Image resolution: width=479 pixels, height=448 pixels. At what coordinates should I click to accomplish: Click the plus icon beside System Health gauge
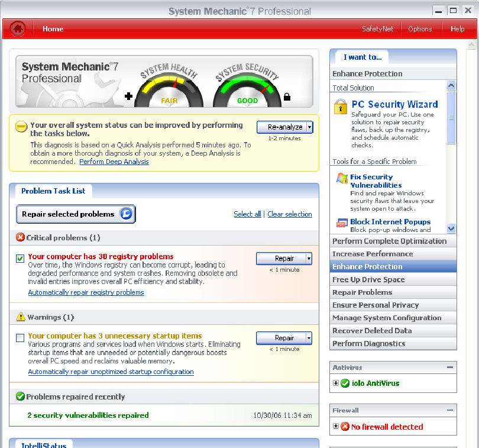128,96
